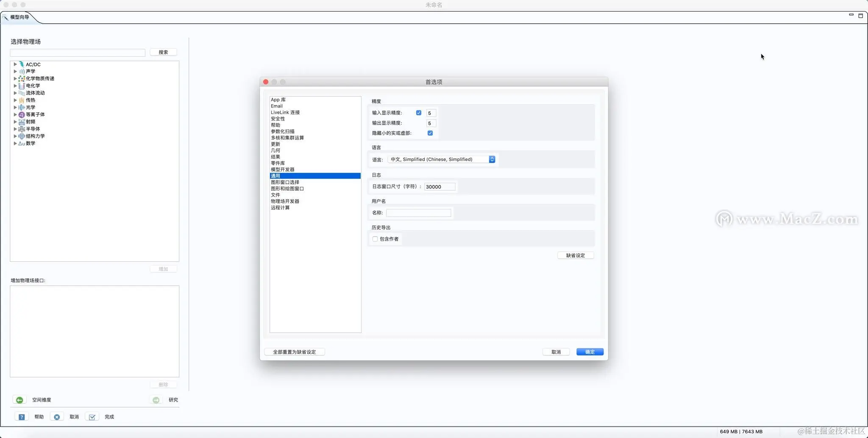Image resolution: width=868 pixels, height=438 pixels.
Task: Select the AC/DC physics icon
Action: [21, 64]
